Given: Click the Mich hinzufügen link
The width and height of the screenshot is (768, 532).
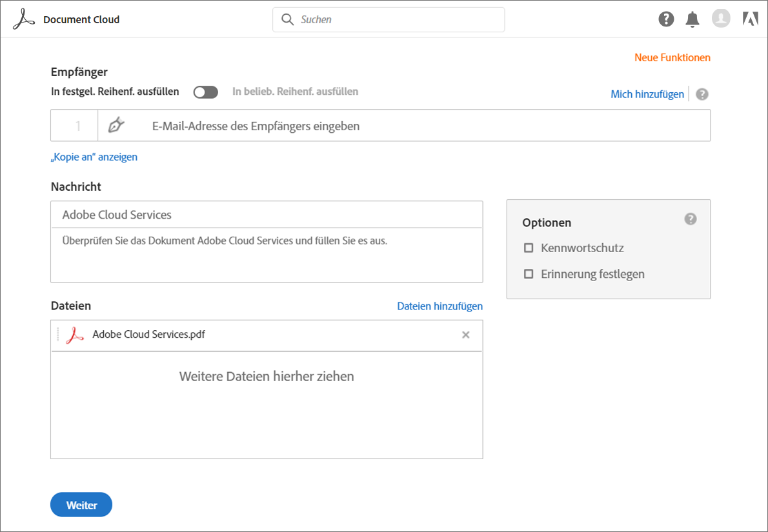Looking at the screenshot, I should 647,94.
